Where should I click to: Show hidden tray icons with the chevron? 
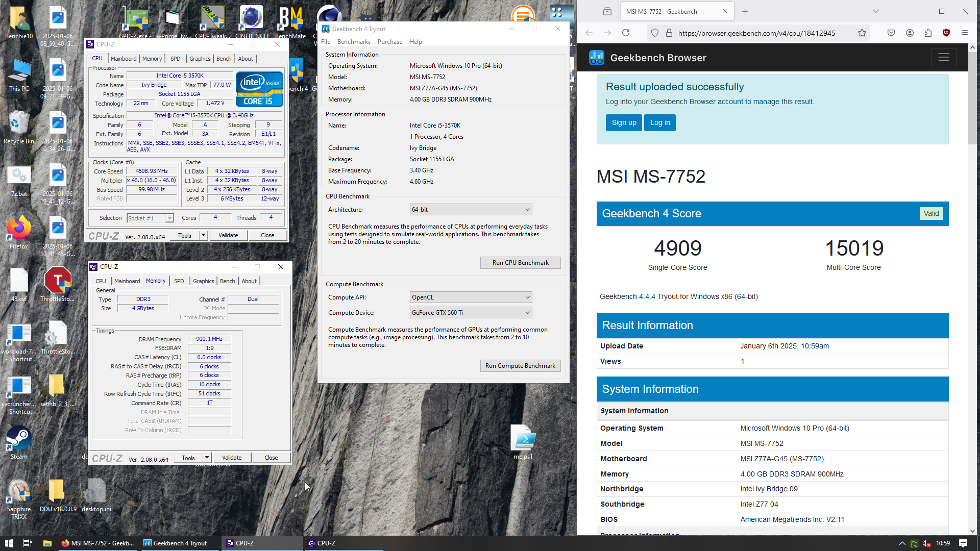coord(902,543)
